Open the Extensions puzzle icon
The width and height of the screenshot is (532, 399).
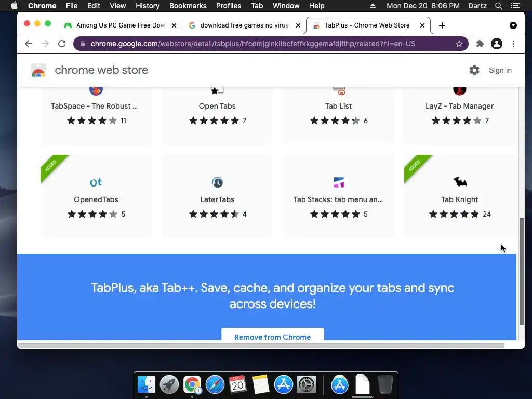point(480,44)
